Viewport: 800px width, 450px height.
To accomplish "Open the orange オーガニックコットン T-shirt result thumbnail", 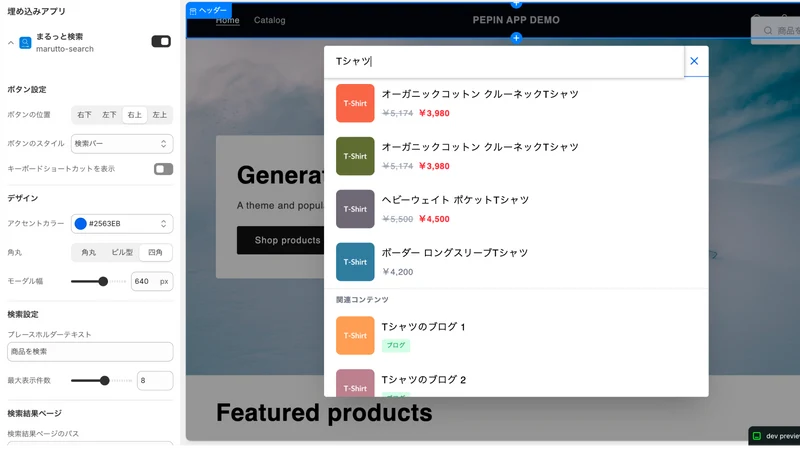I will pos(355,104).
